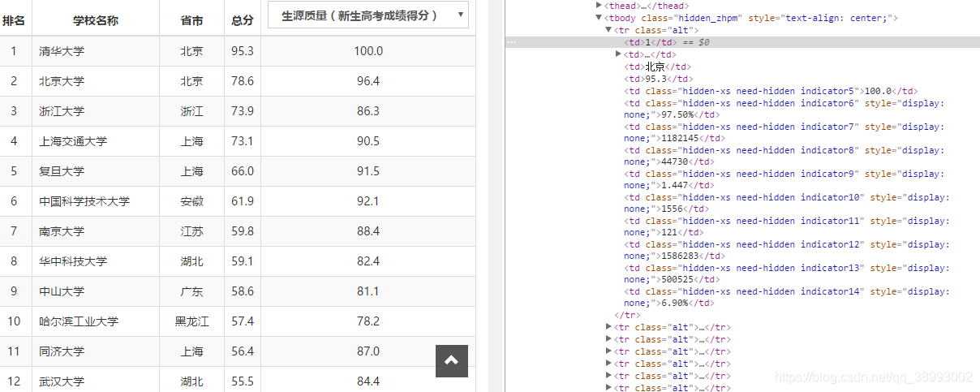Select the indicator11 node showing 121
Viewport: 980px width, 392px height.
[x=787, y=226]
